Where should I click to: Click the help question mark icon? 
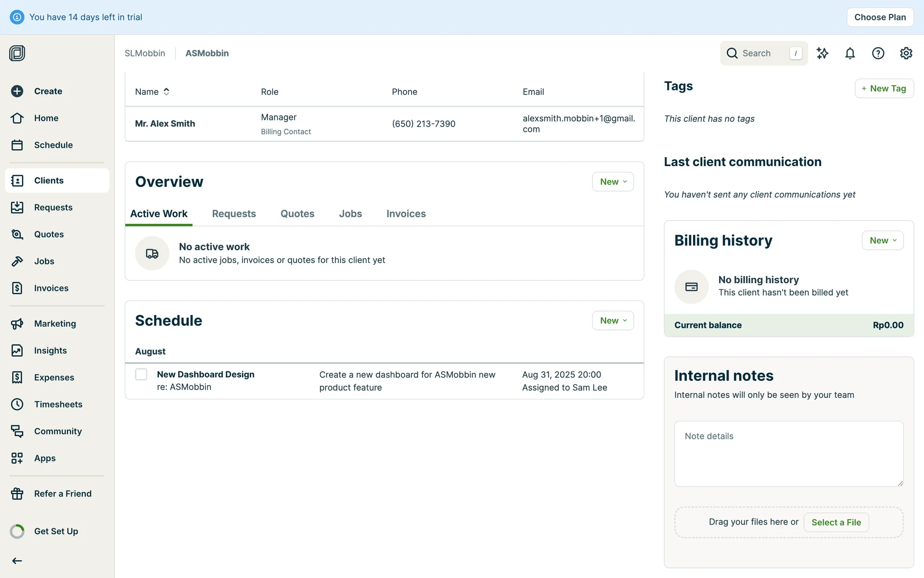[878, 53]
